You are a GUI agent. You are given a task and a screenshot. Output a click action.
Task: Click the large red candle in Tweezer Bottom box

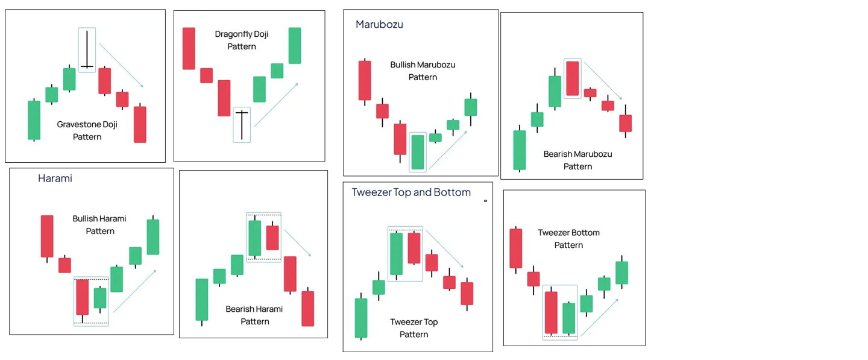coord(551,312)
